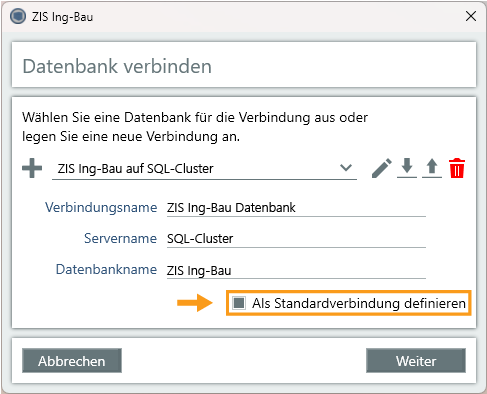
Task: Click the 'Datenbankname' label
Action: coord(106,269)
